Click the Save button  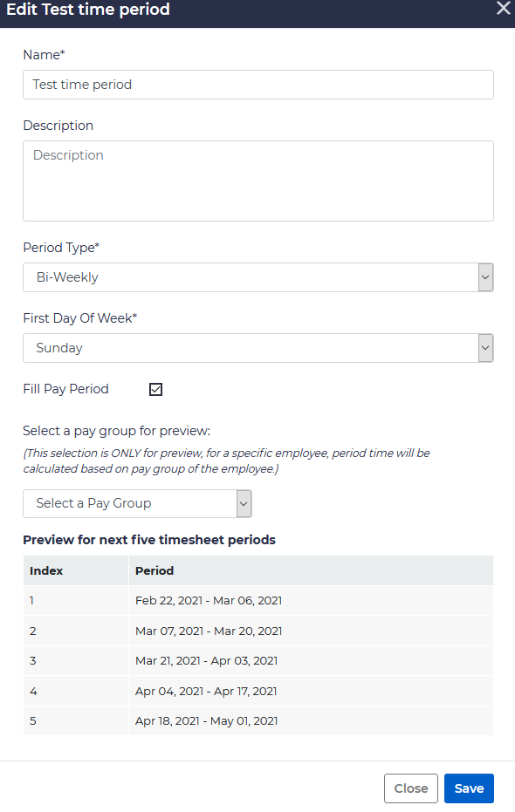click(469, 788)
